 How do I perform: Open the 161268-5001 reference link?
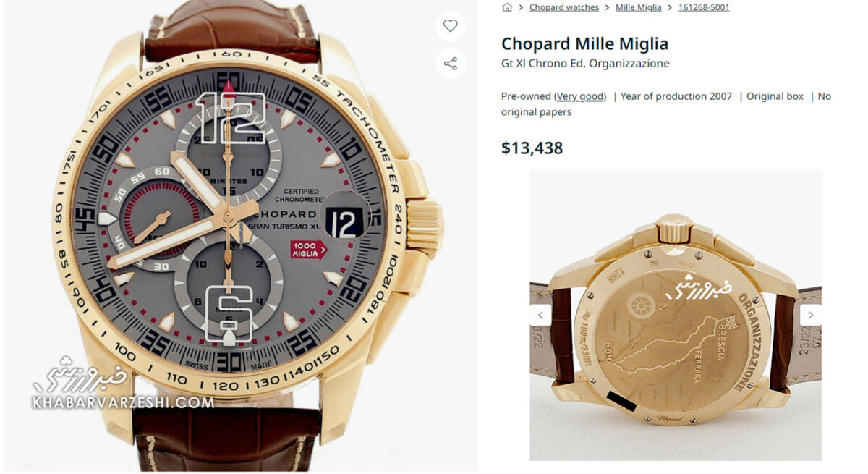[704, 7]
